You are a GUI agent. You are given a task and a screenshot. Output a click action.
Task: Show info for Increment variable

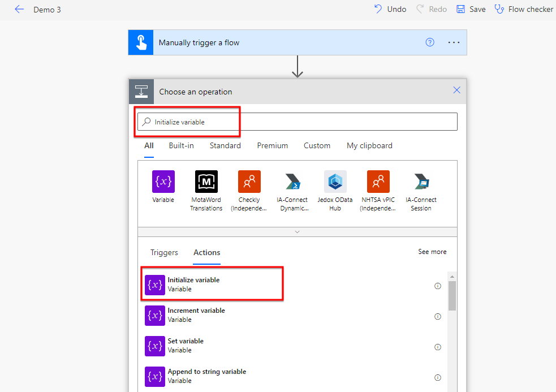438,316
